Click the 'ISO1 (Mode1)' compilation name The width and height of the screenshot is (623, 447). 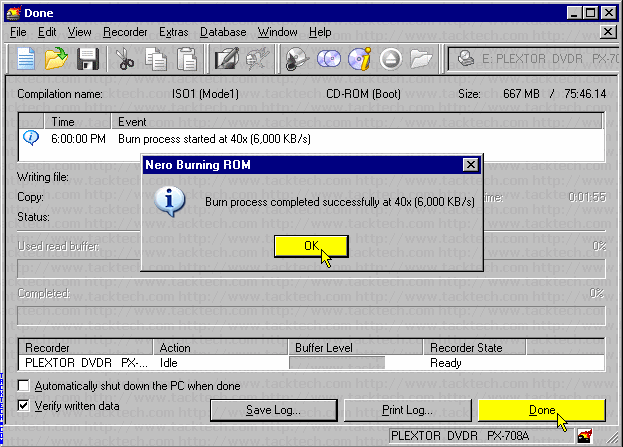click(205, 94)
